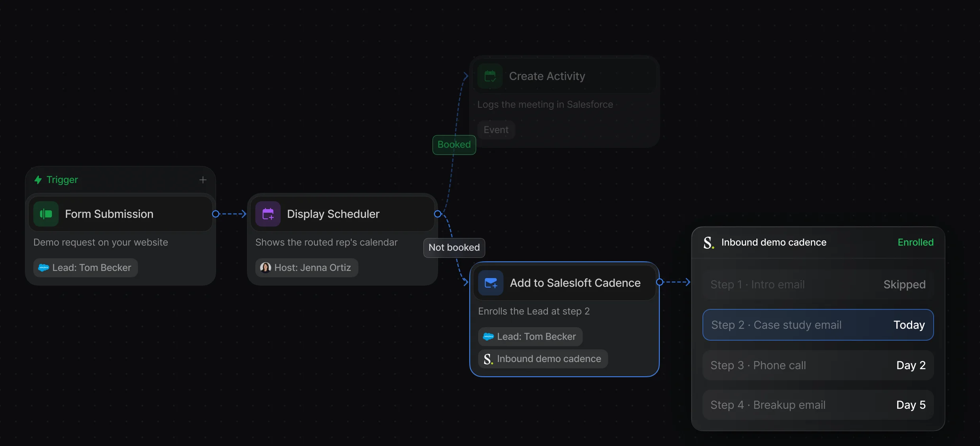980x446 pixels.
Task: Click the Inbound demo cadence chip
Action: [x=543, y=359]
